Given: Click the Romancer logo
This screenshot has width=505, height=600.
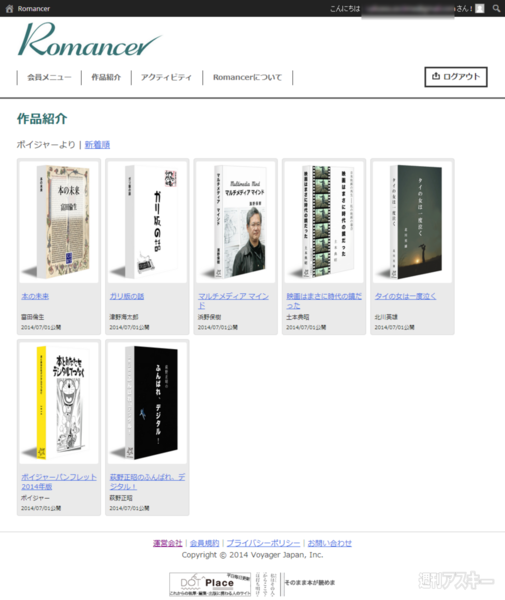Looking at the screenshot, I should tap(90, 39).
